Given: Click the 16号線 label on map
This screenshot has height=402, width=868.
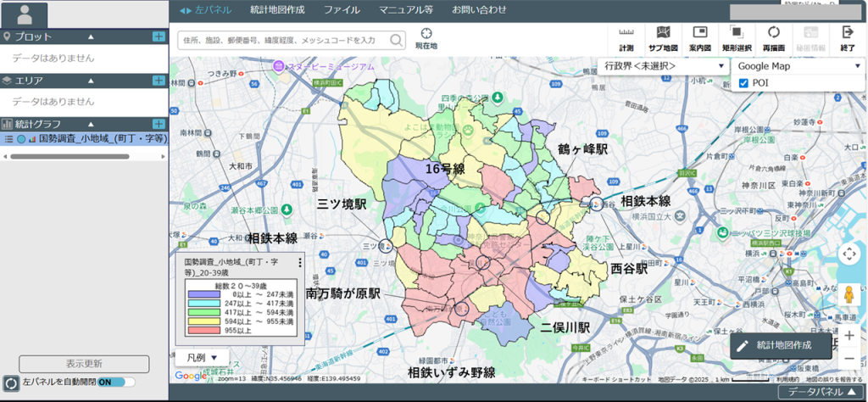Looking at the screenshot, I should tap(445, 169).
